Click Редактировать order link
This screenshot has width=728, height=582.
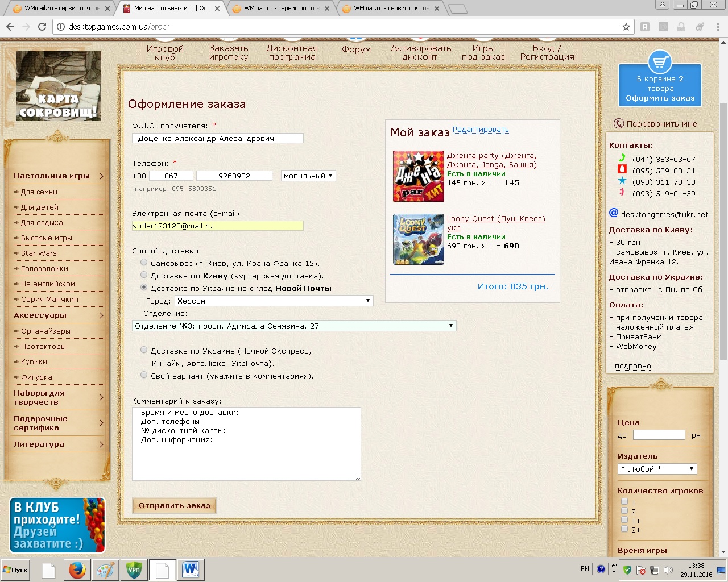(481, 130)
